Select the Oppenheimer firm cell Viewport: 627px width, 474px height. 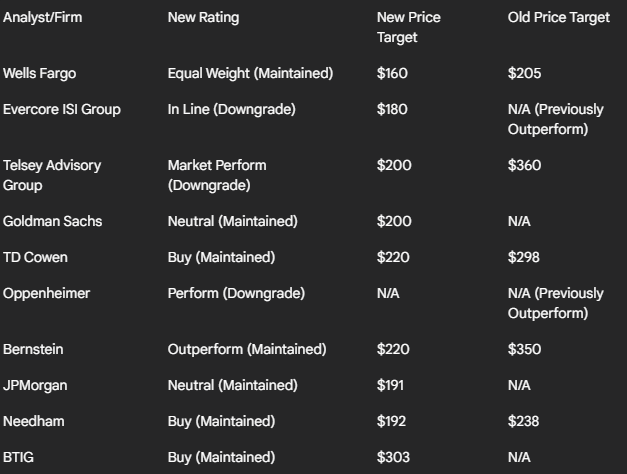click(46, 294)
